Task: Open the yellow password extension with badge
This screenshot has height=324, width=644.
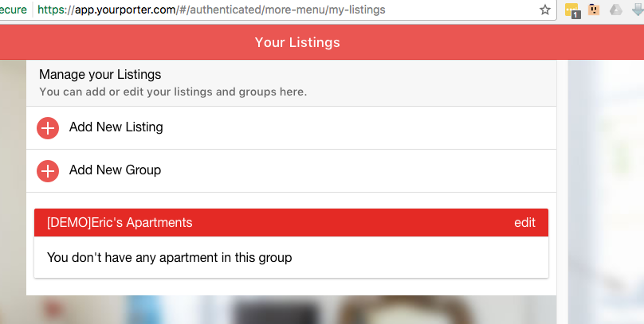Action: (x=571, y=10)
